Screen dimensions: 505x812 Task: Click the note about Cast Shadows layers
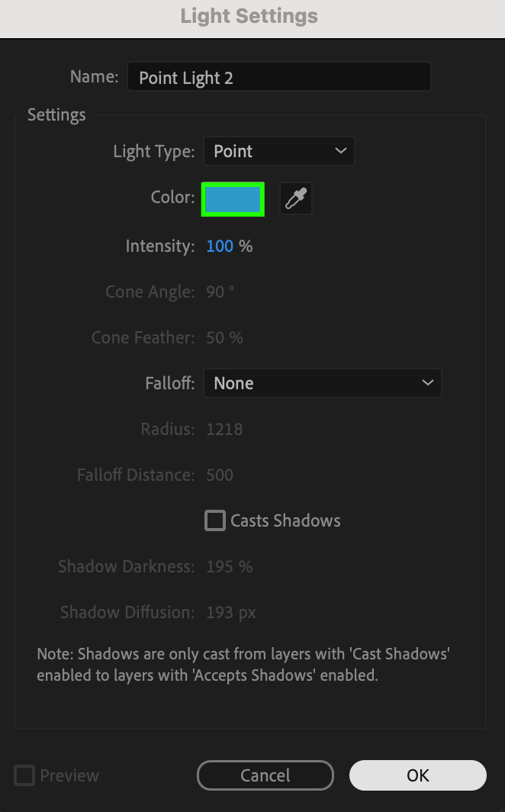[249, 665]
